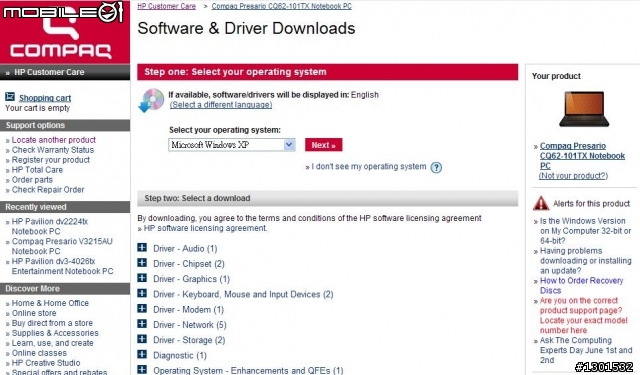Viewport: 640px width, 375px height.
Task: Expand Driver - Graphics plus icon
Action: [x=142, y=278]
